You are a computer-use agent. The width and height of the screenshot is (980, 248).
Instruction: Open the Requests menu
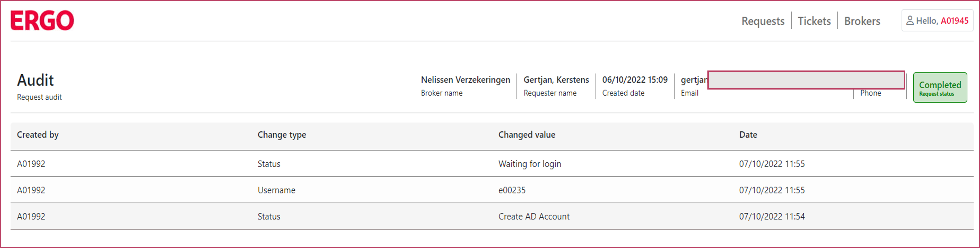click(x=763, y=21)
